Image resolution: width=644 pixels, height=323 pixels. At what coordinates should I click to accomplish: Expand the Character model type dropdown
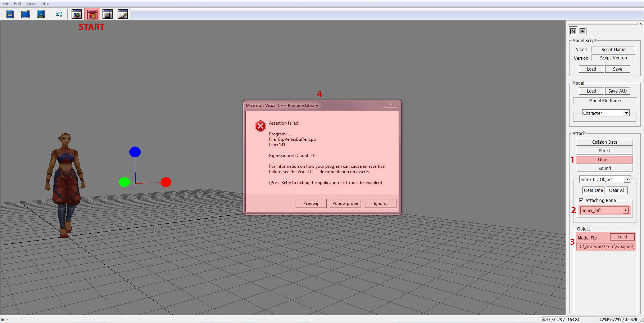pos(626,113)
